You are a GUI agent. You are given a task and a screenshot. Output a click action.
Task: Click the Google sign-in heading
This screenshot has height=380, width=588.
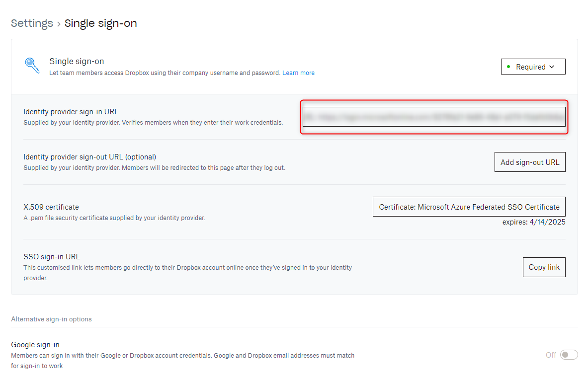click(35, 345)
